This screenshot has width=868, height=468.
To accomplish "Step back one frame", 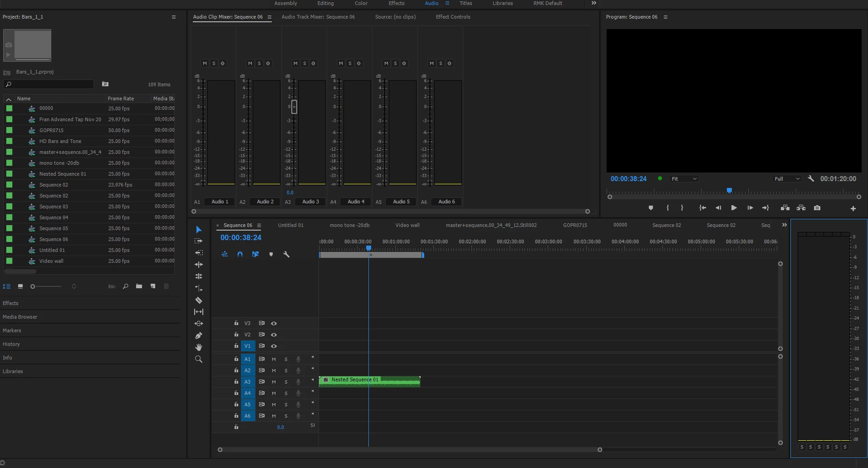I will (718, 208).
